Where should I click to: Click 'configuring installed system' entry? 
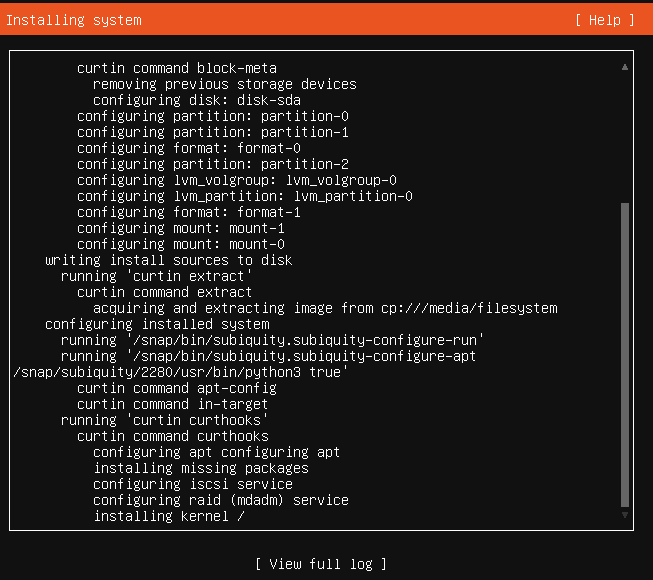pyautogui.click(x=157, y=324)
